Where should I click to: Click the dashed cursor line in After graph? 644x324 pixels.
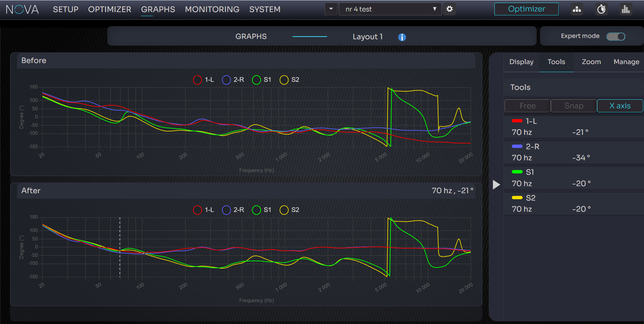(x=120, y=247)
